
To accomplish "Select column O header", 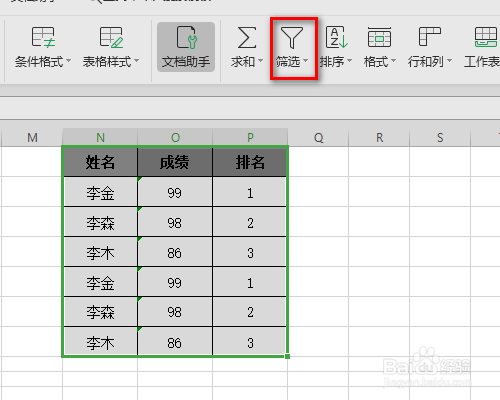I will (x=175, y=137).
